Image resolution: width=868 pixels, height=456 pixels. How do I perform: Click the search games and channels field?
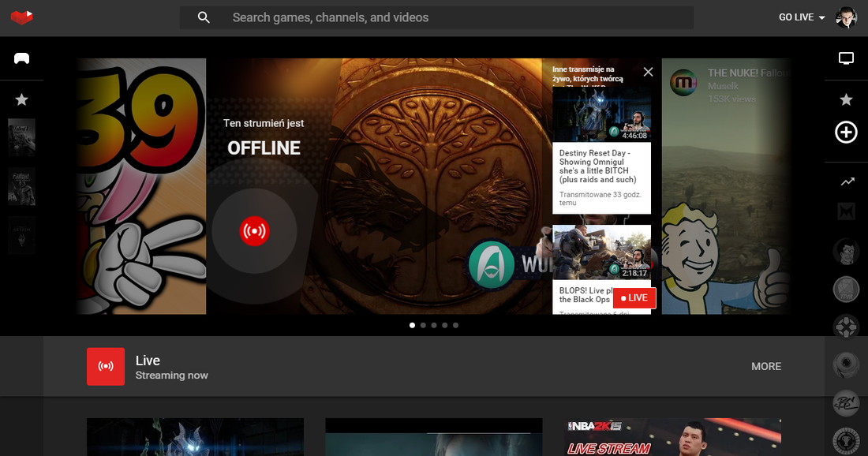458,17
